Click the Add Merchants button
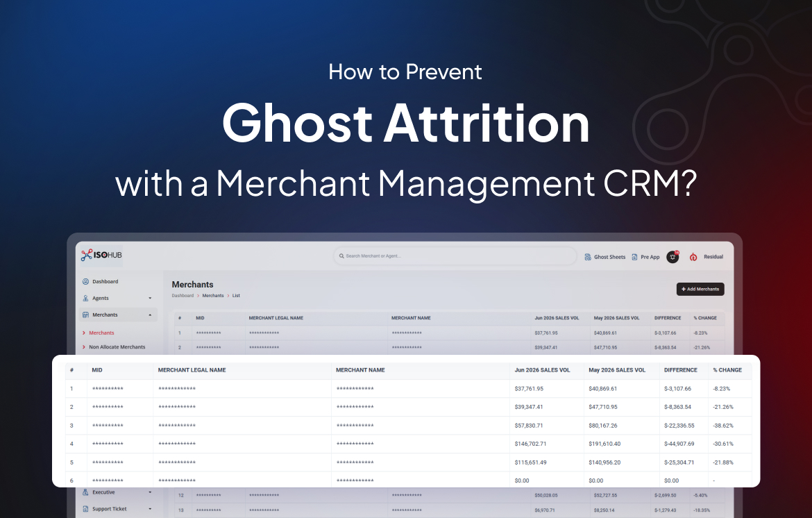 pos(700,289)
